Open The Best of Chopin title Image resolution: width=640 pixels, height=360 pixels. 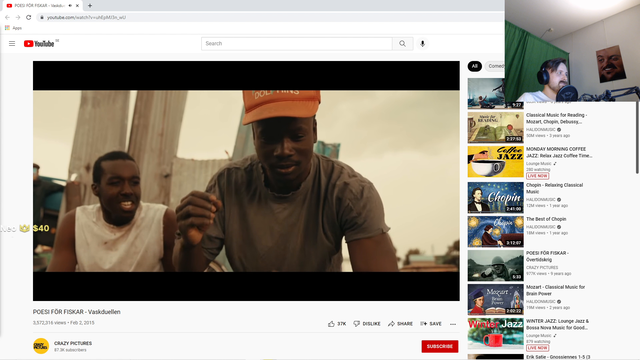coord(546,219)
